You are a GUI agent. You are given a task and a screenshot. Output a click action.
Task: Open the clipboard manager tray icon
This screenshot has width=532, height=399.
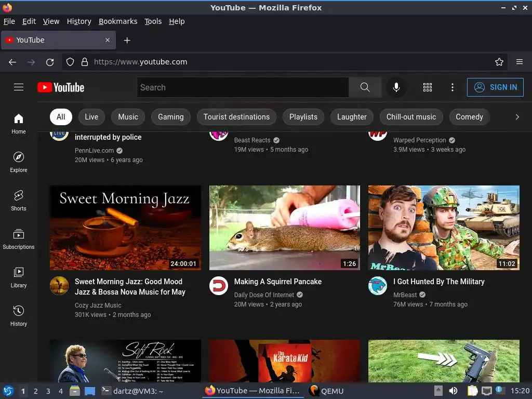pyautogui.click(x=472, y=391)
